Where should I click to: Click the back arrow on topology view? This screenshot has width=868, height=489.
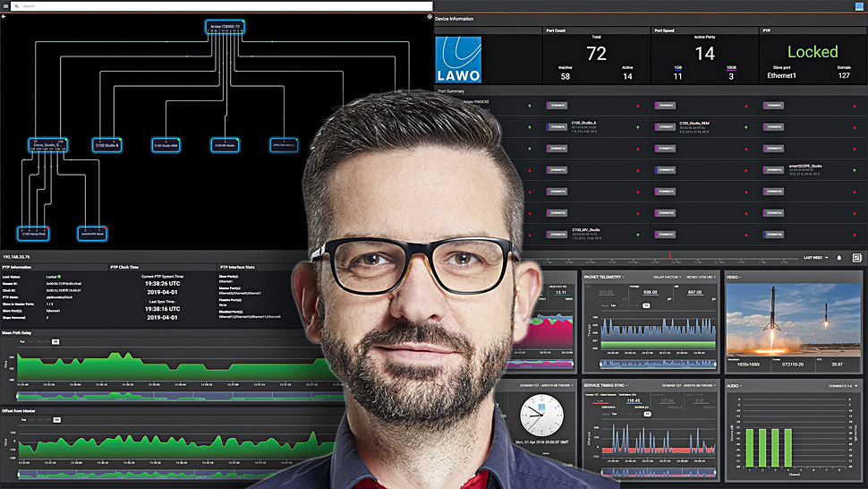coord(4,17)
